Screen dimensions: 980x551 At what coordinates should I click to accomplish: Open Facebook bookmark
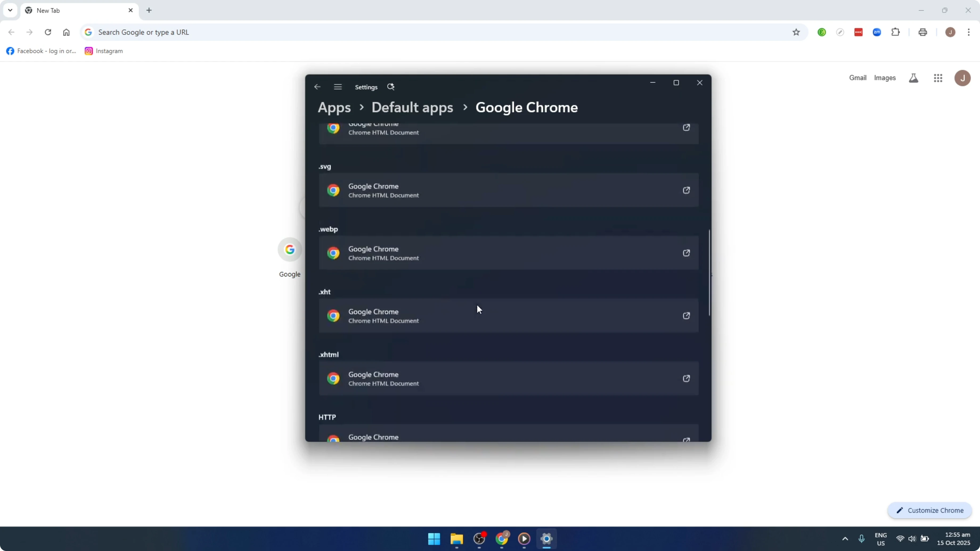[41, 51]
